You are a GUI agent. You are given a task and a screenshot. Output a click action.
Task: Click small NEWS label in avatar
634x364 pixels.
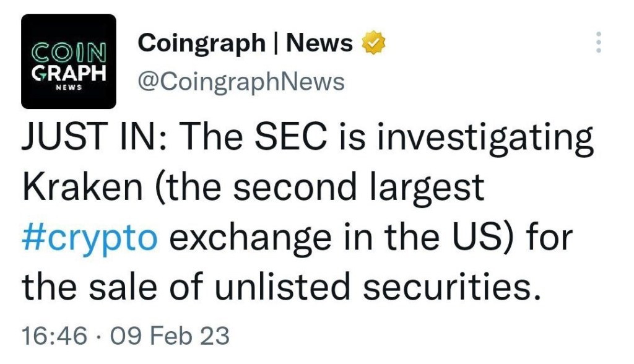coord(68,87)
